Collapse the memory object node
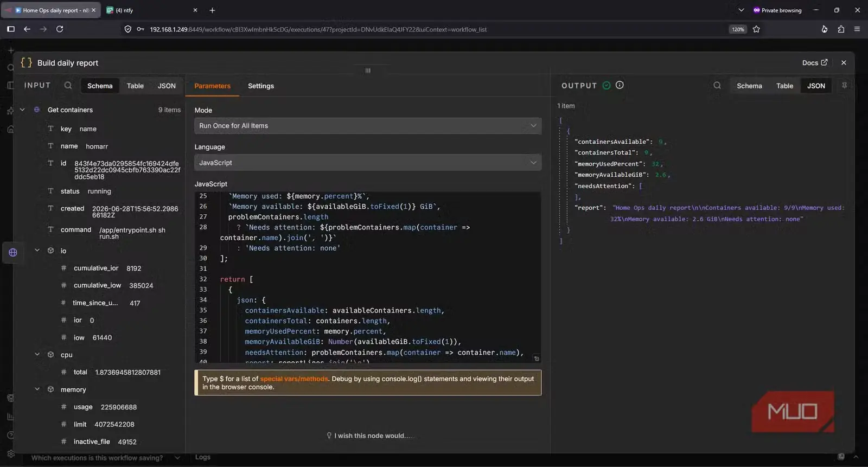The height and width of the screenshot is (467, 868). coord(37,389)
